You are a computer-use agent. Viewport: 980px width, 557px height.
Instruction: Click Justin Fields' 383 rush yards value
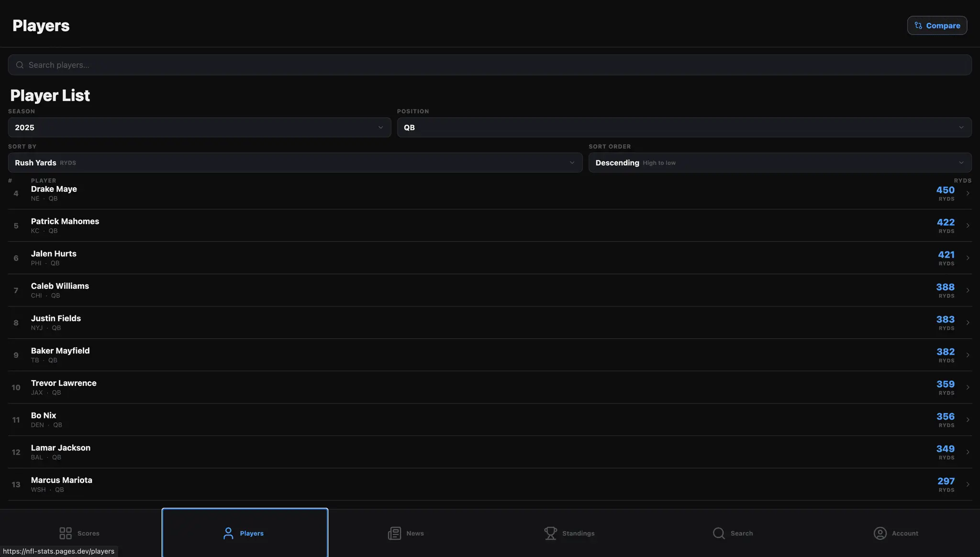pos(946,319)
